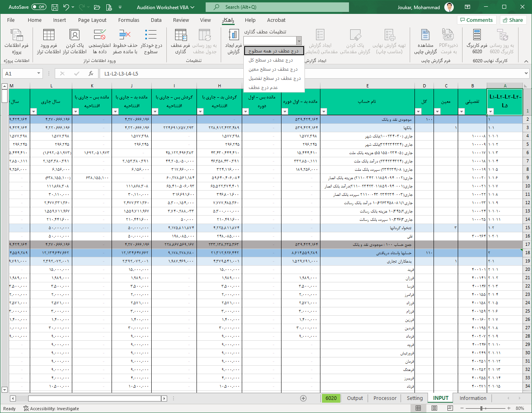Open تنظیمات عطف گذاری combo box arrow
Screen dimensions: 532x413
tap(299, 41)
